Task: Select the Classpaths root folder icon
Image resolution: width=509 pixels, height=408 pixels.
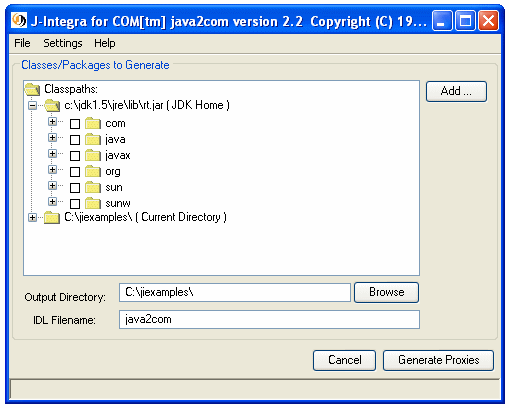Action: 32,89
